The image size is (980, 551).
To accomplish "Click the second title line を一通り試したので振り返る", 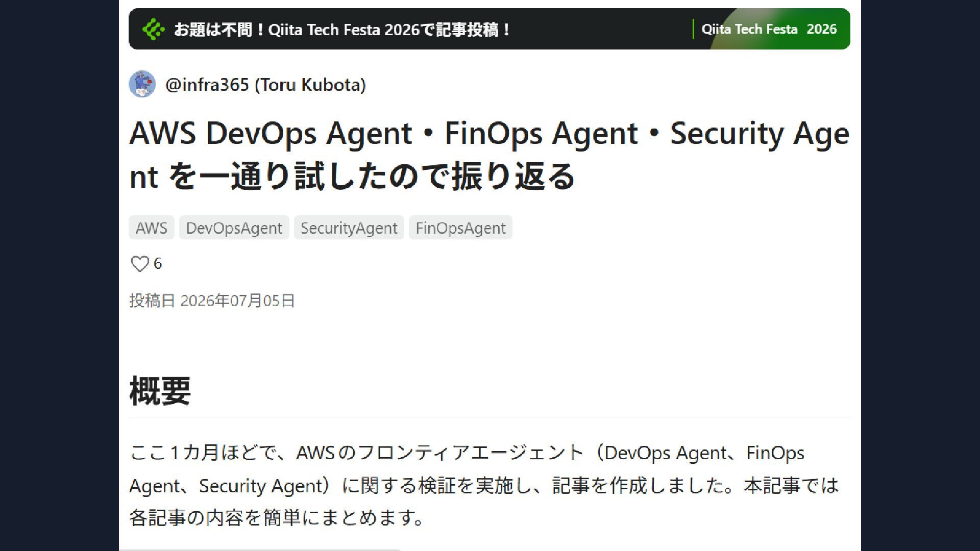I will [371, 177].
